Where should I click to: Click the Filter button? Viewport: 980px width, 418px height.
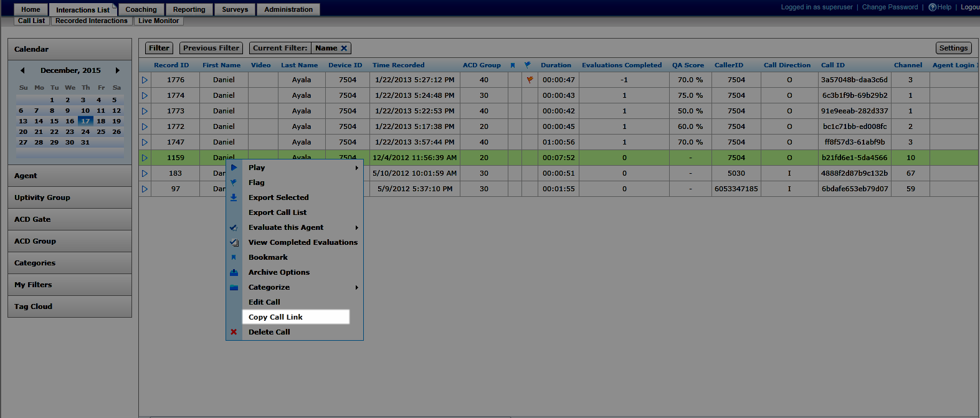point(159,48)
